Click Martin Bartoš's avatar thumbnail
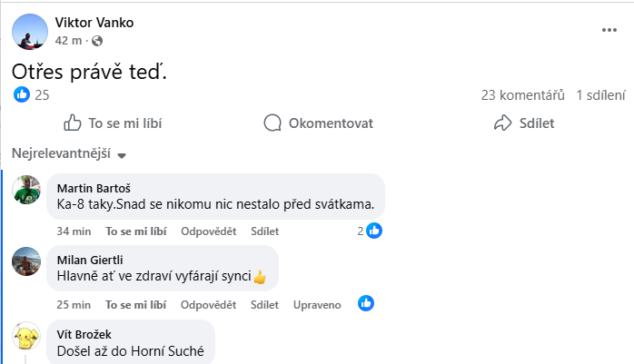 coord(26,191)
